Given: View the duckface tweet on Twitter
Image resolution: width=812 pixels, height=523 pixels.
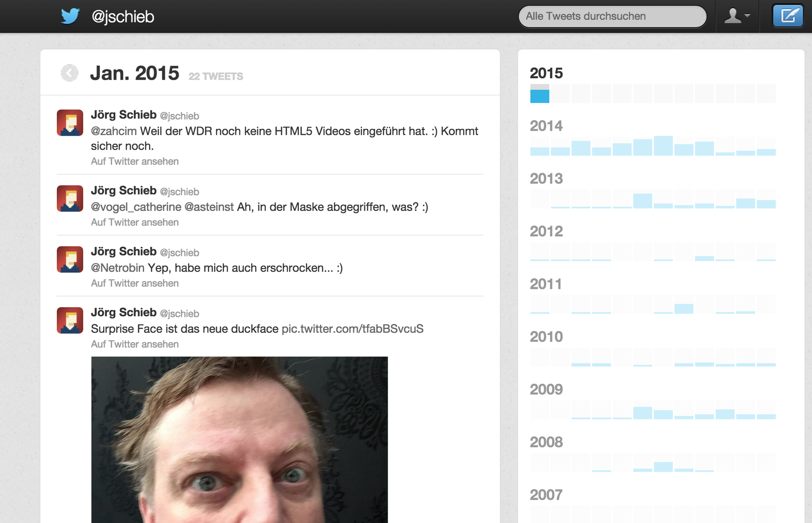Looking at the screenshot, I should 135,344.
